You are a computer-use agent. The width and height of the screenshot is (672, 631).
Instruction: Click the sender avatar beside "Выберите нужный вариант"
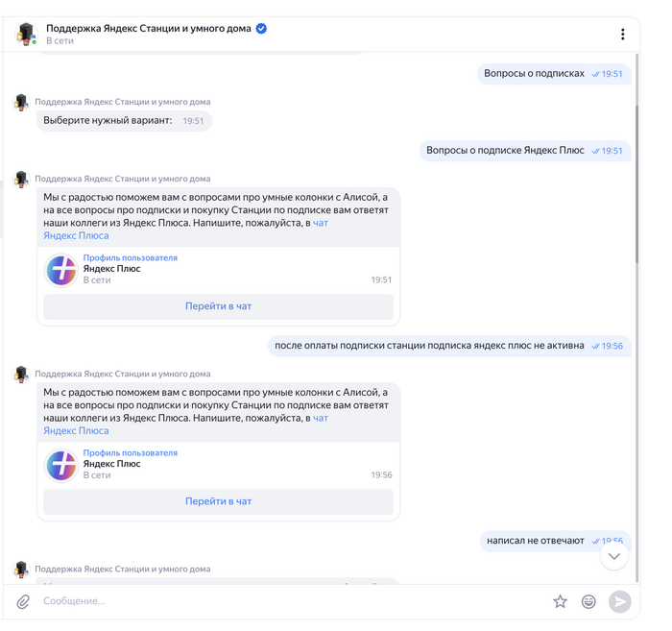tap(21, 102)
